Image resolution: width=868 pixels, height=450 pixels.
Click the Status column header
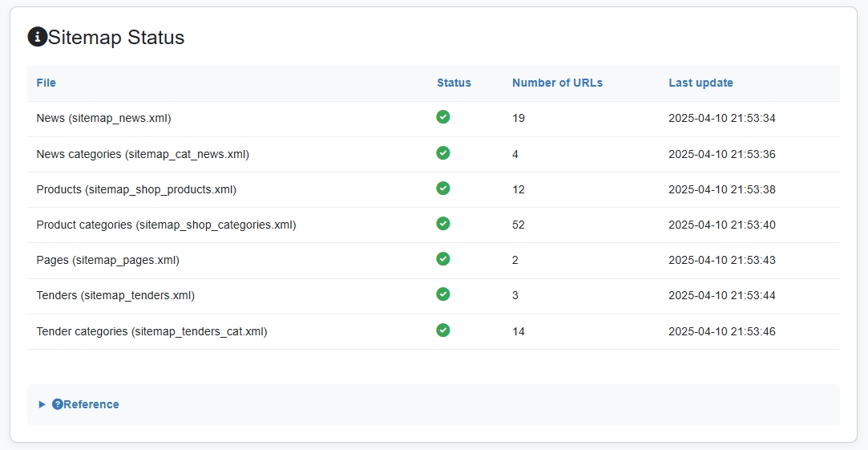(454, 83)
